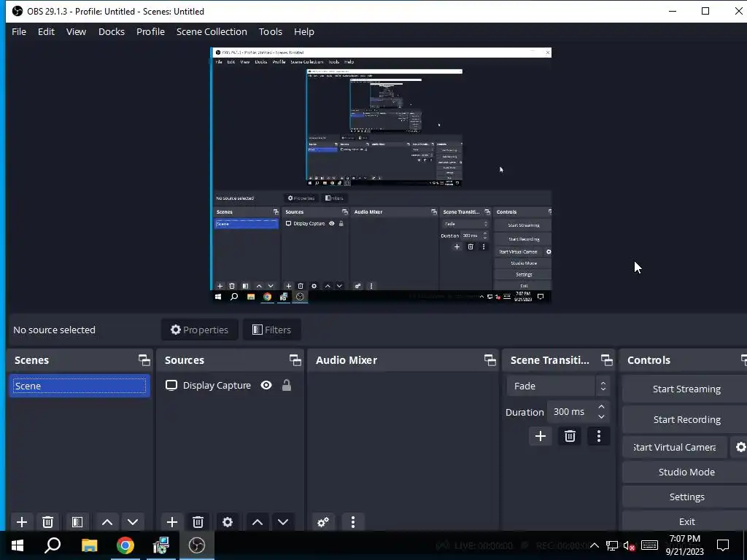Click Properties button in source toolbar
747x560 pixels.
tap(200, 330)
